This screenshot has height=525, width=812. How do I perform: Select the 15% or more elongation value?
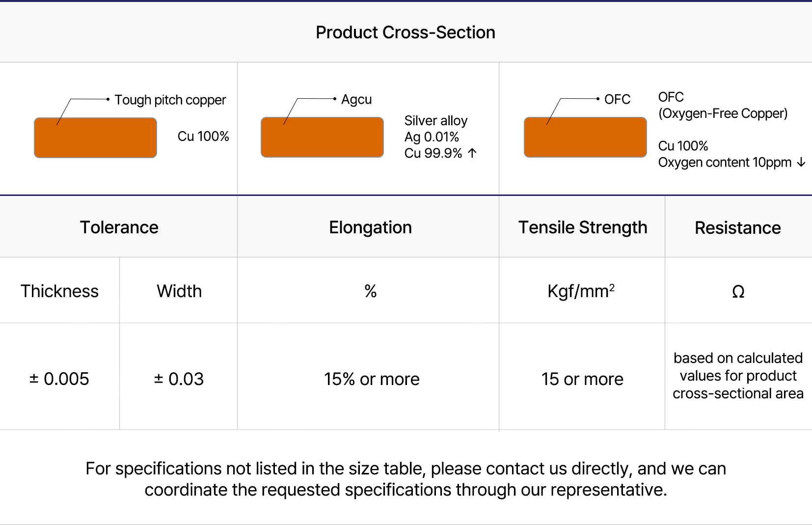[x=372, y=379]
